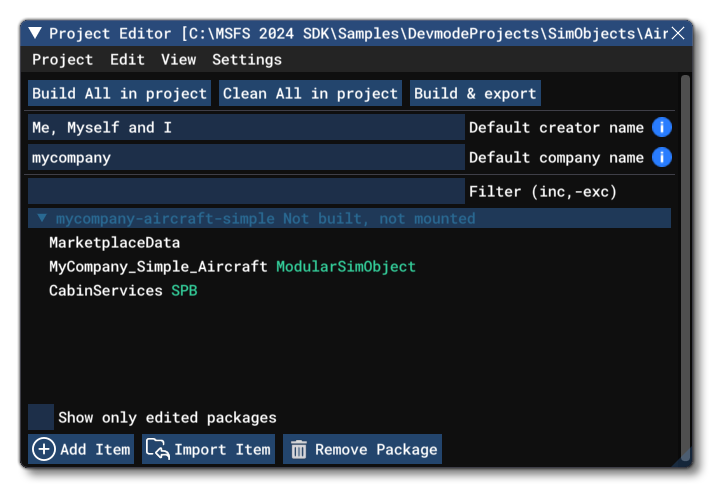Select the MyCompany_Simple_Aircraft item
Screen dimensions: 713x488
tap(158, 267)
